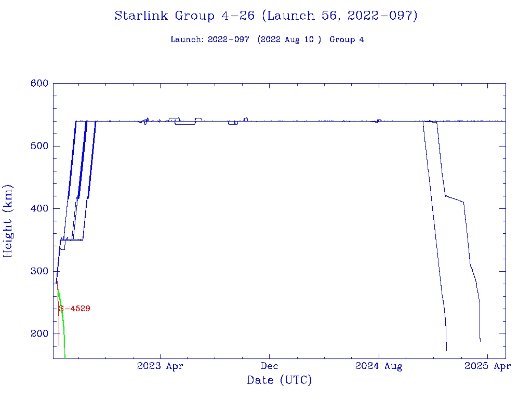
Task: Select the "400" height axis label
Action: [39, 208]
